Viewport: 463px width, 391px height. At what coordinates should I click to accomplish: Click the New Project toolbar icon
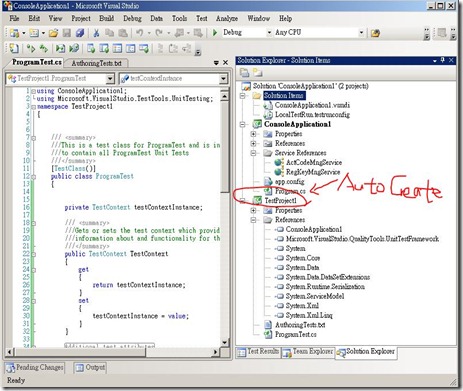click(x=14, y=33)
